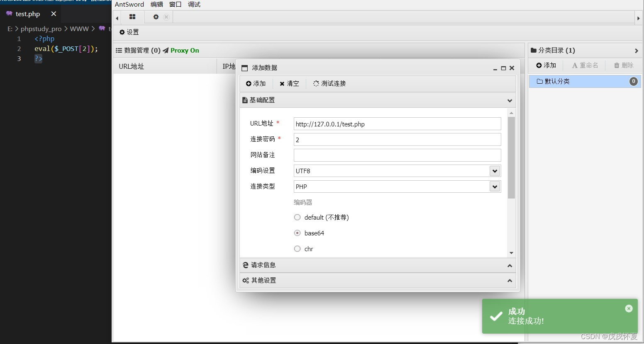Click the 删除 category button
This screenshot has height=344, width=644.
pos(624,65)
